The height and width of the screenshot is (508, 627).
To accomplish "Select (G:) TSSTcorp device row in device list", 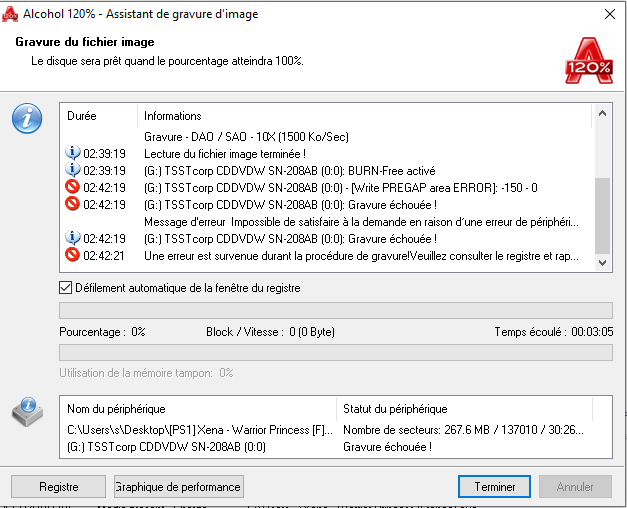I will (166, 446).
